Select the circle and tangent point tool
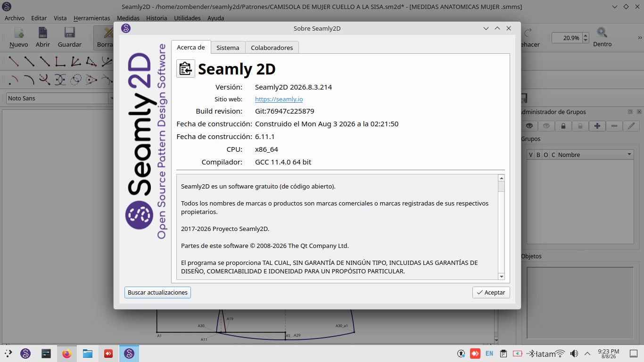The height and width of the screenshot is (362, 644). [x=91, y=80]
